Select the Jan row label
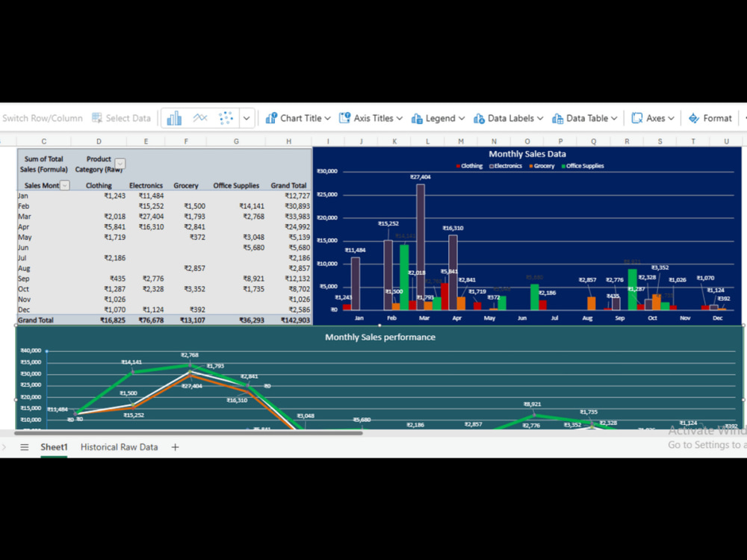This screenshot has width=747, height=560. (x=23, y=196)
